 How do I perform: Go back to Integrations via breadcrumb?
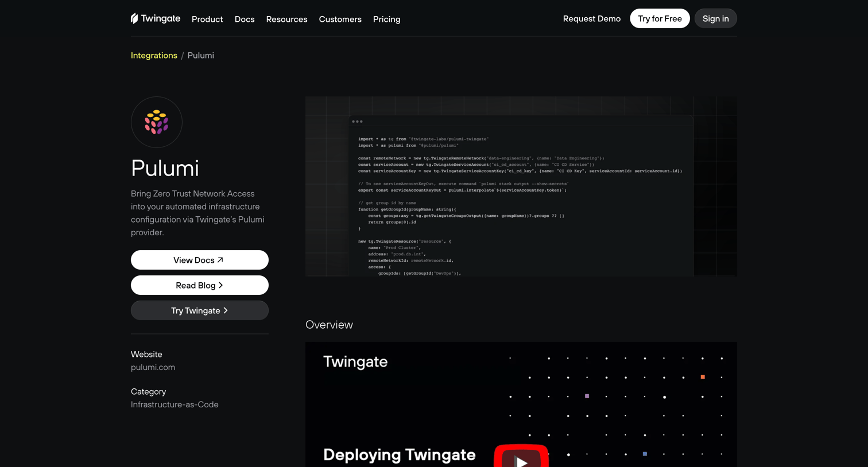coord(154,55)
